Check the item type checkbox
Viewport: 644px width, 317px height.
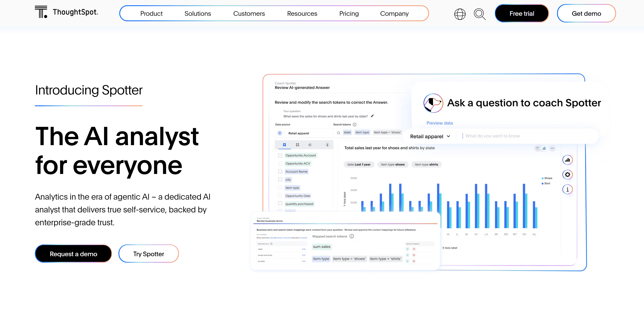point(280,188)
